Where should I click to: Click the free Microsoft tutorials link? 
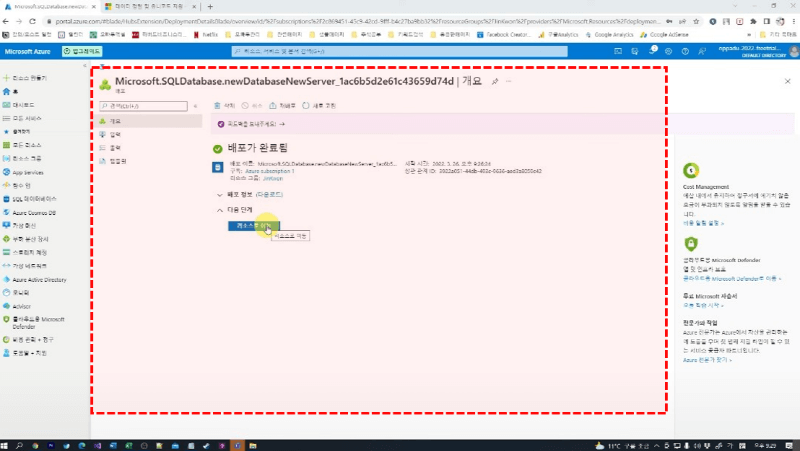[703, 305]
